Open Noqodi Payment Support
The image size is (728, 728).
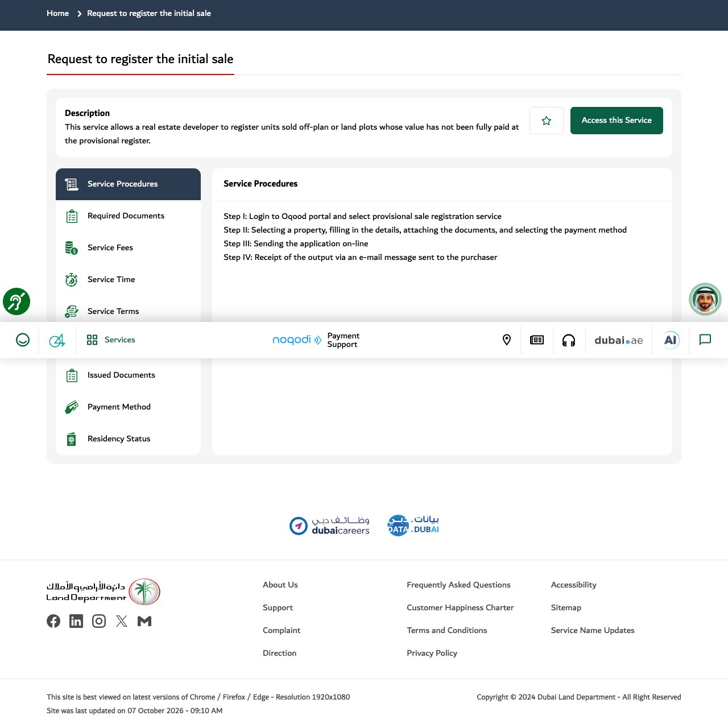click(316, 340)
